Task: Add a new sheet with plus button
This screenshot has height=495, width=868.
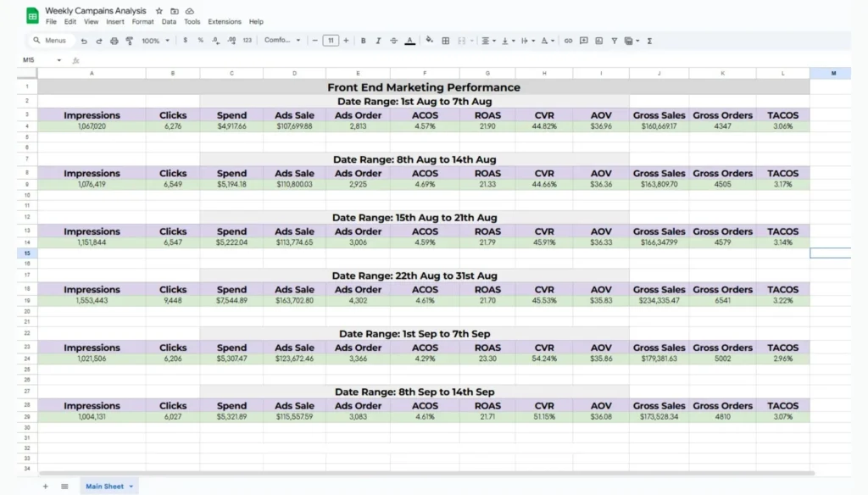Action: 46,487
